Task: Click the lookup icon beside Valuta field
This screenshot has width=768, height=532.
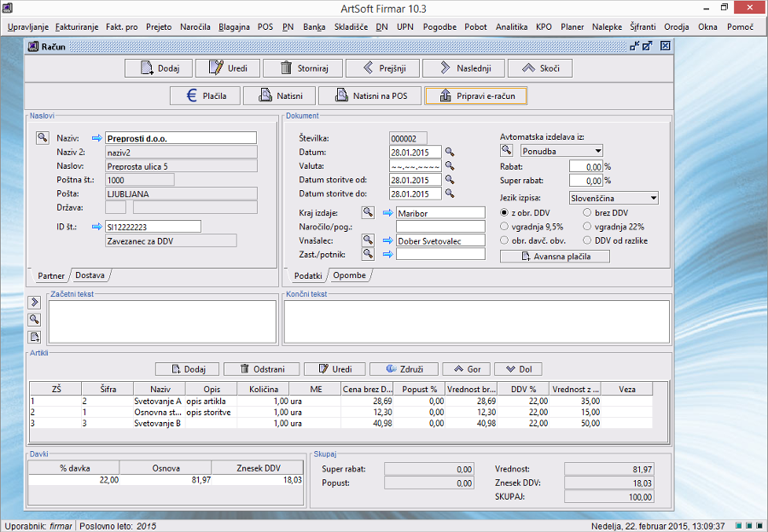Action: point(450,166)
